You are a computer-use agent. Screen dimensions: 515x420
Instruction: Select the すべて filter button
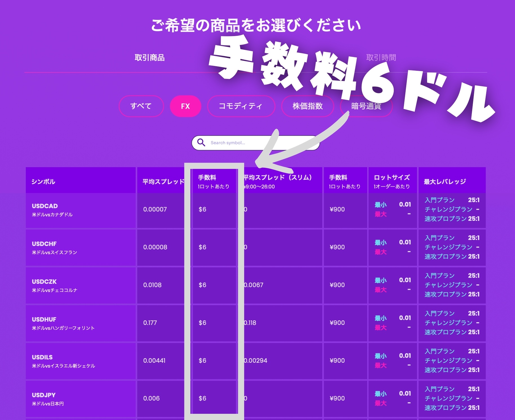pos(141,106)
